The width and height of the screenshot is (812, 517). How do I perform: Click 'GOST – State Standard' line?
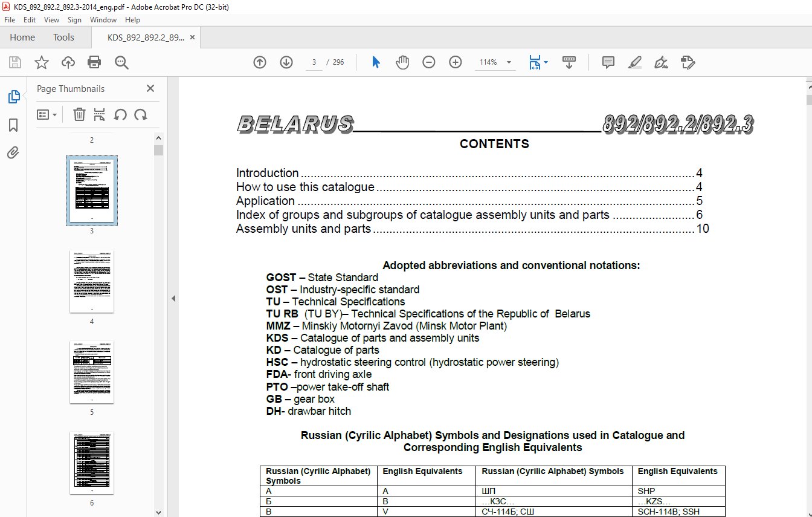[x=322, y=278]
